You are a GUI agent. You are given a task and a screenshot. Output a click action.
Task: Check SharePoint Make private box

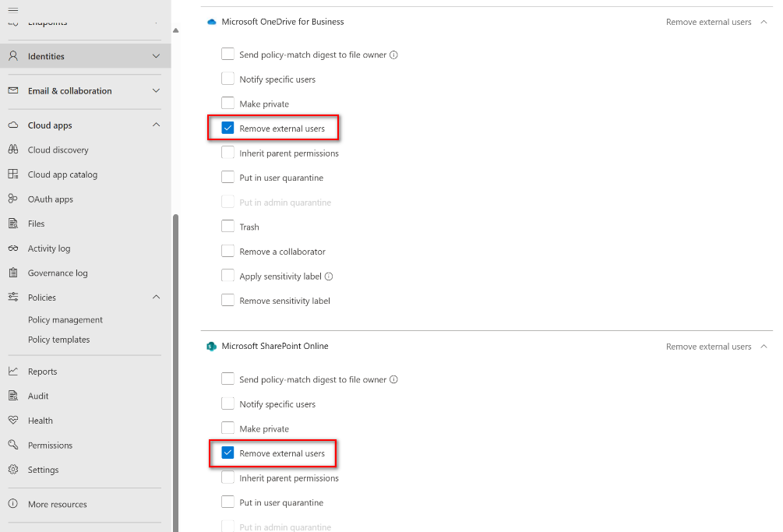(x=227, y=428)
